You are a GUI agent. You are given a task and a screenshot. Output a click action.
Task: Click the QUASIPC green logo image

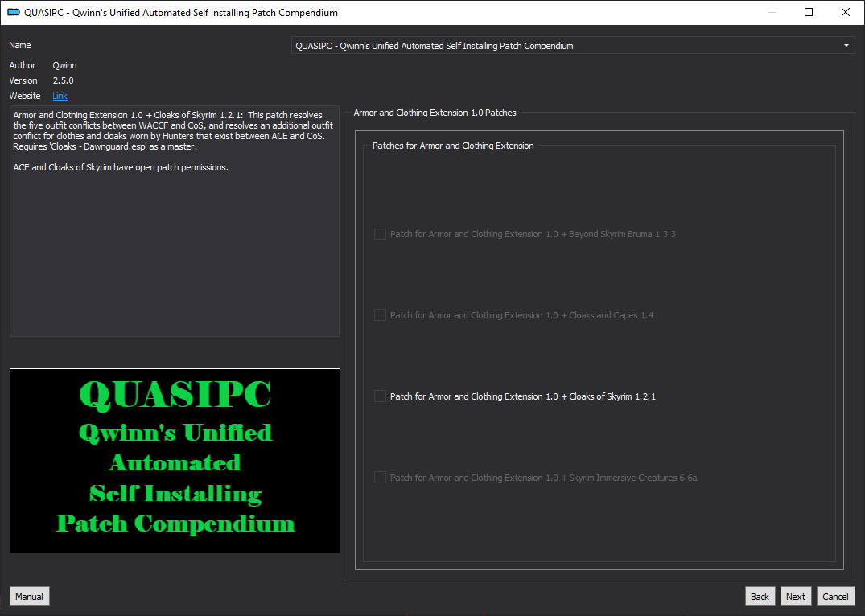tap(175, 461)
